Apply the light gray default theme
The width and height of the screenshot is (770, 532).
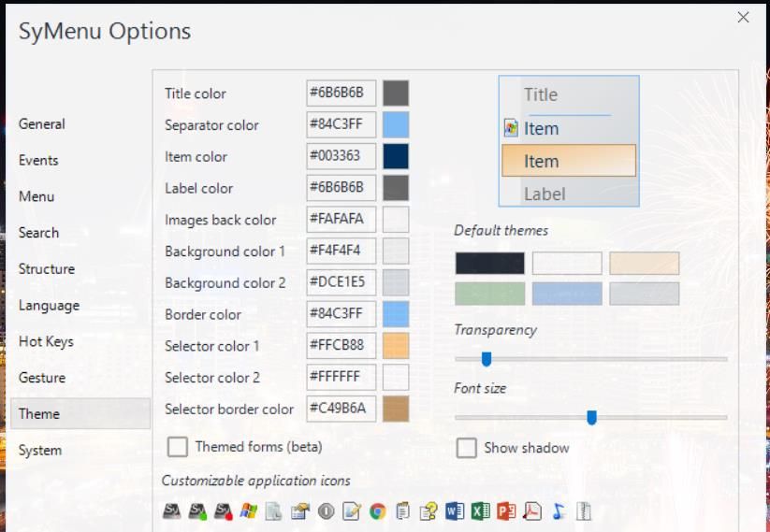645,294
